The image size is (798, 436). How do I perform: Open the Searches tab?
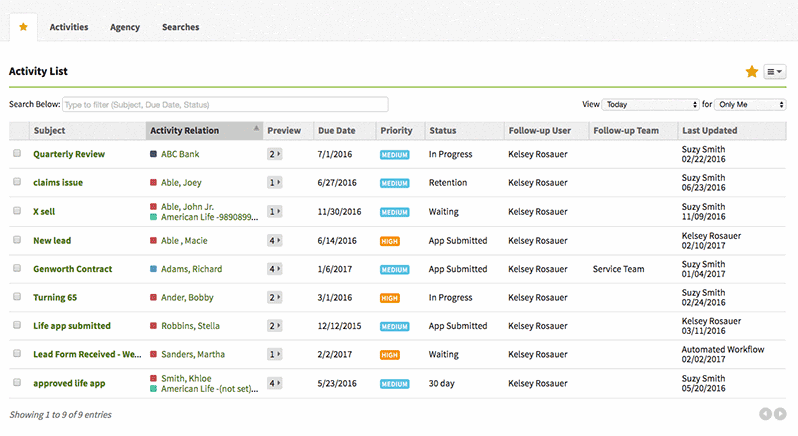pyautogui.click(x=180, y=27)
